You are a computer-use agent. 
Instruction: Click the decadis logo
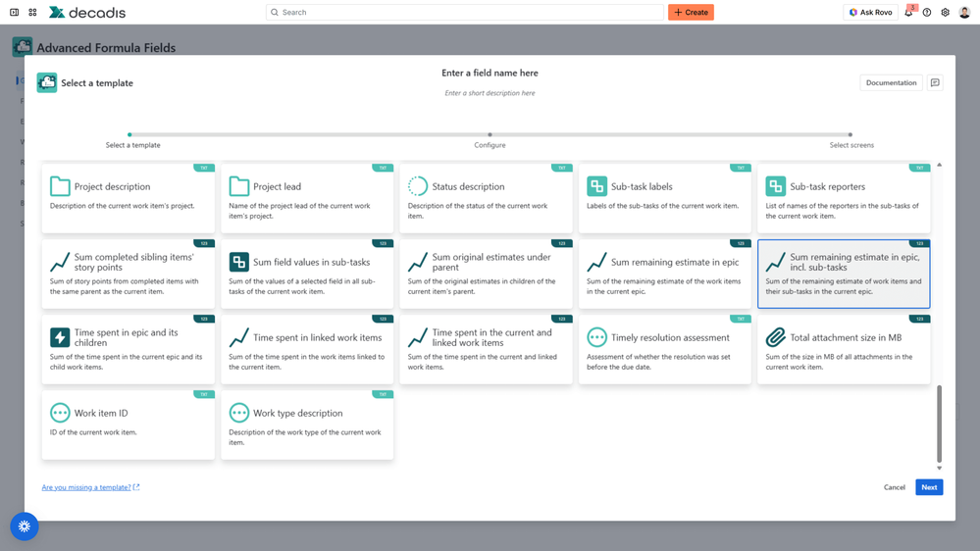point(87,13)
